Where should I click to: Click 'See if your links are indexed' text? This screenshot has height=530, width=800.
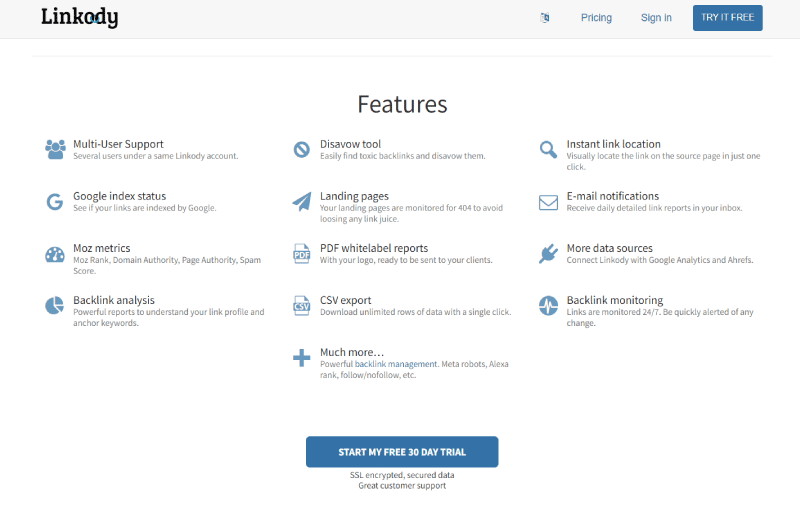pyautogui.click(x=145, y=208)
